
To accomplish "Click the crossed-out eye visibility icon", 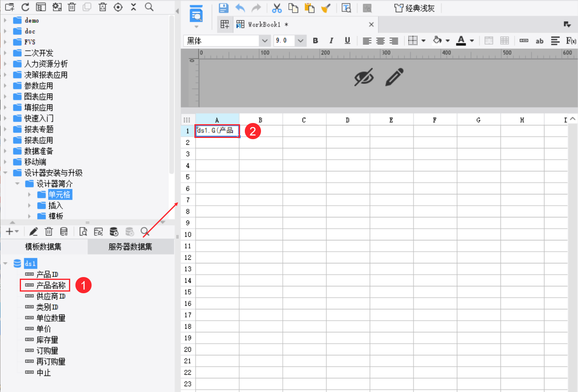I will pos(364,77).
